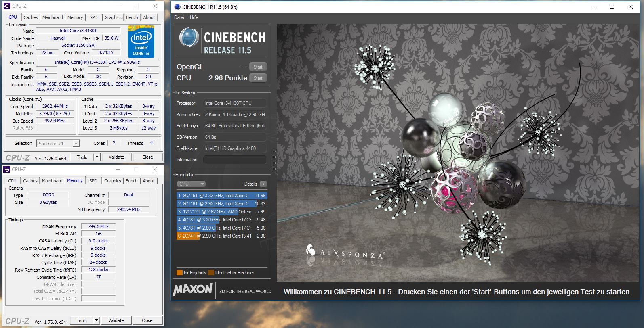Screen dimensions: 644x328
Task: Open Memory tab in top CPU-Z
Action: [75, 17]
